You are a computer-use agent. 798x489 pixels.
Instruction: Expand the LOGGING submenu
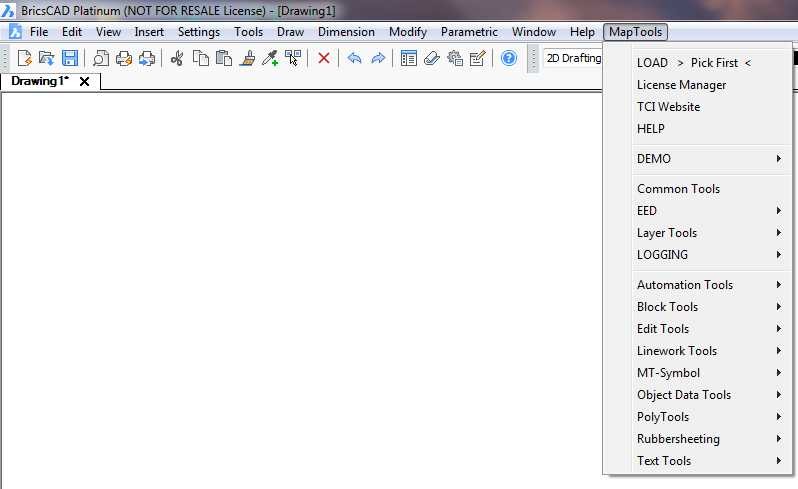[711, 254]
